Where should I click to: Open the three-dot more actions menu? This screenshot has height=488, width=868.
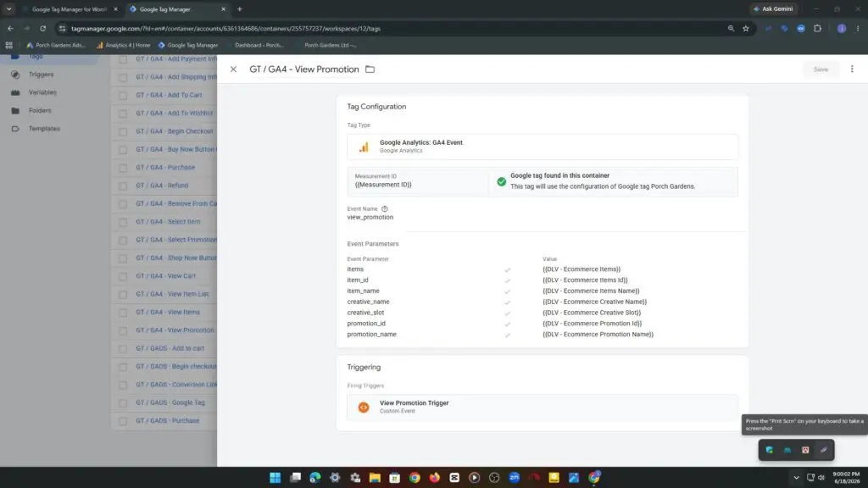click(x=852, y=69)
